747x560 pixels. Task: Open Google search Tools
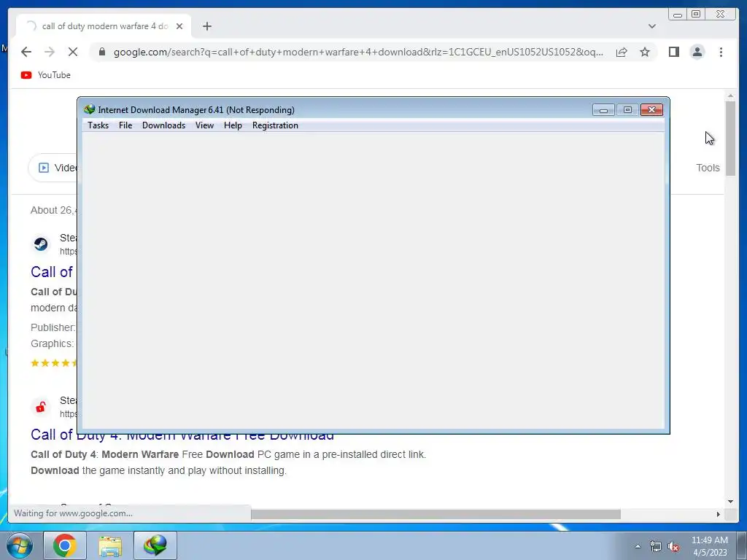tap(708, 168)
